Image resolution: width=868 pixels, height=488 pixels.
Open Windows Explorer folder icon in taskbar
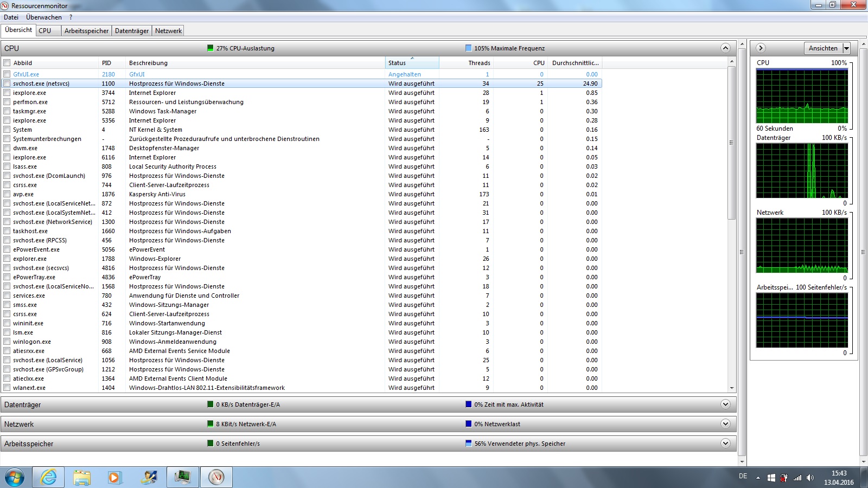tap(82, 478)
